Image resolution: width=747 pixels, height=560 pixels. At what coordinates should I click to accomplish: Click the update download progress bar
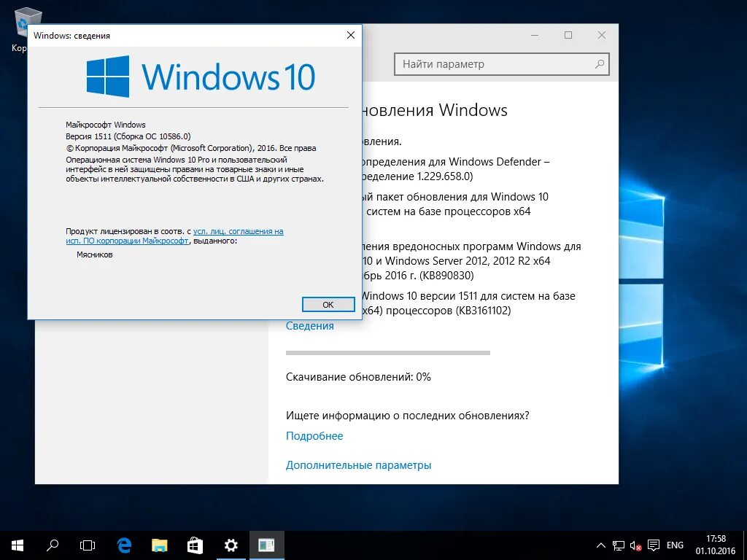coord(388,353)
